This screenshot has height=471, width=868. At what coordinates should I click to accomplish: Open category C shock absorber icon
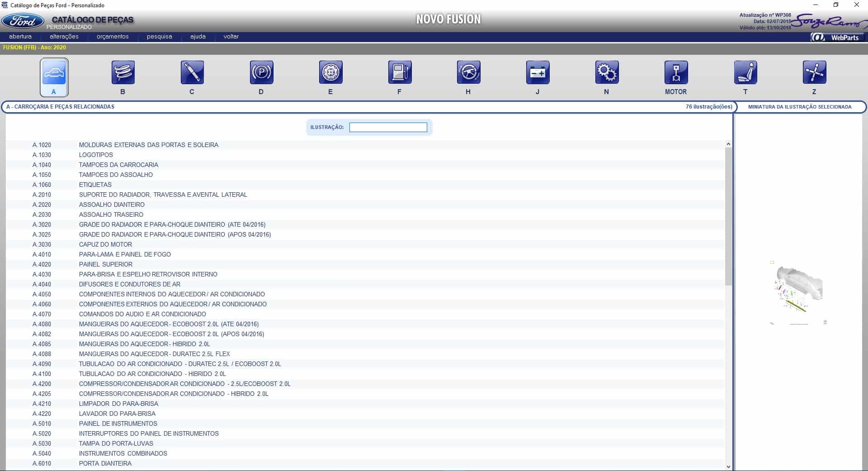[192, 72]
